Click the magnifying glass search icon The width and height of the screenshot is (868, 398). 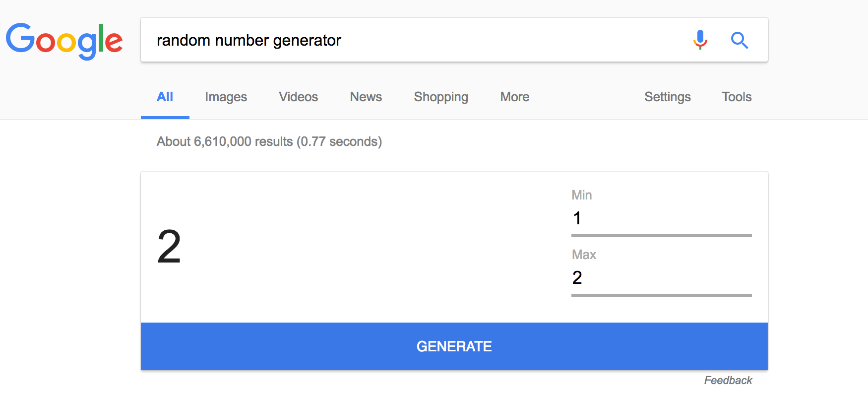(739, 40)
